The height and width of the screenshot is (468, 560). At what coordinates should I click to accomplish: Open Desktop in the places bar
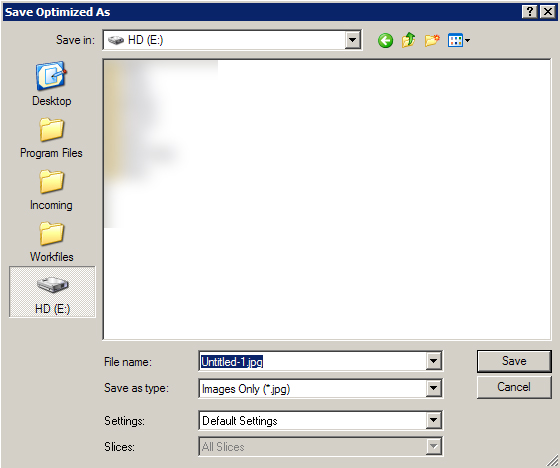point(52,84)
